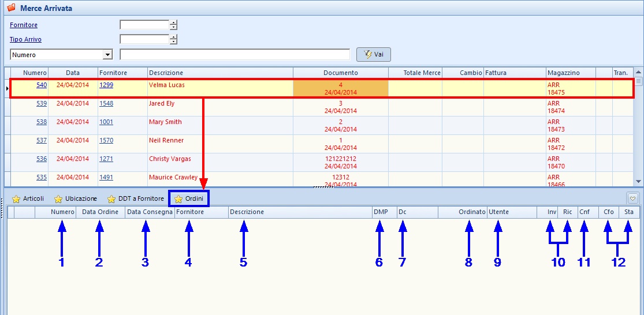
Task: Open the DDT a Fornitore tab
Action: (x=141, y=199)
